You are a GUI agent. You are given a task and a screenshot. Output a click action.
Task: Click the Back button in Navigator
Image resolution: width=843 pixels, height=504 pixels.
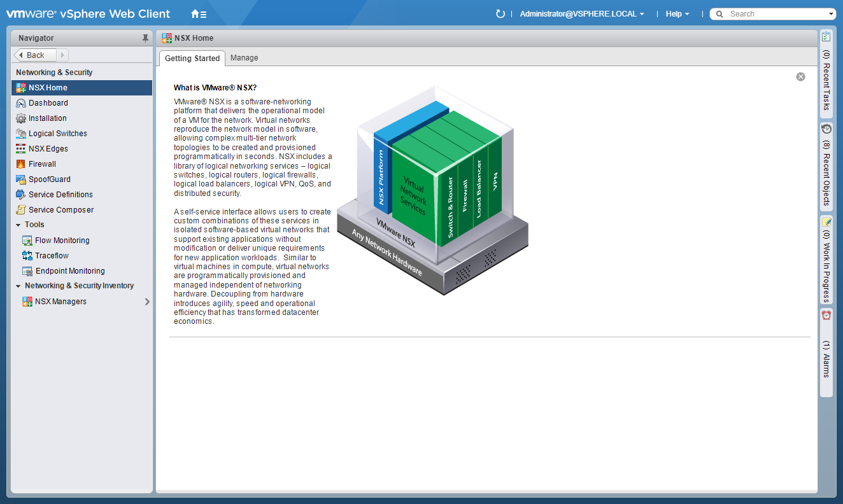click(35, 55)
